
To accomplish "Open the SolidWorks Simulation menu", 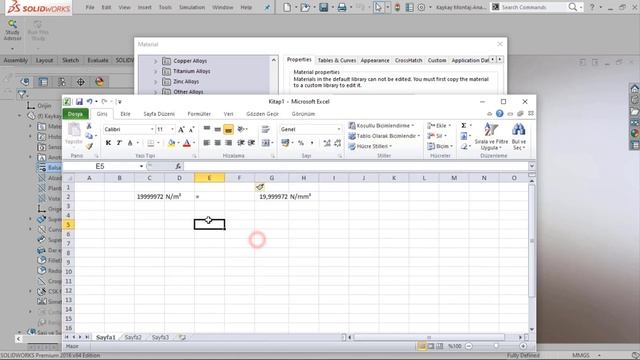I will (192, 7).
